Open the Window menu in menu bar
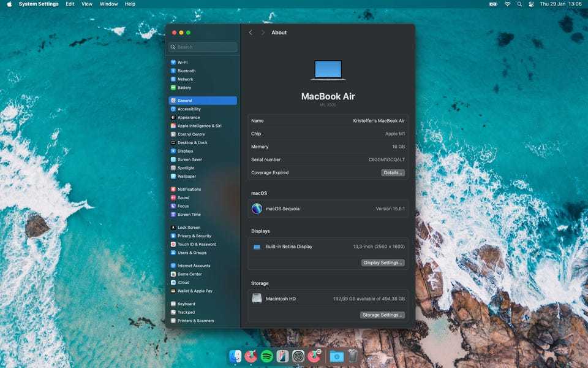588x368 pixels. pyautogui.click(x=108, y=4)
